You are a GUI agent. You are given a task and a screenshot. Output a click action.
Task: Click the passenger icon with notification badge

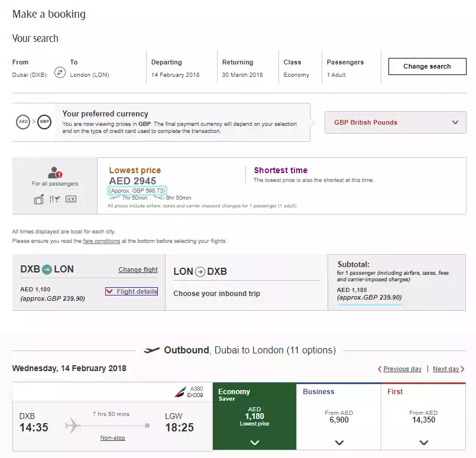pos(53,172)
